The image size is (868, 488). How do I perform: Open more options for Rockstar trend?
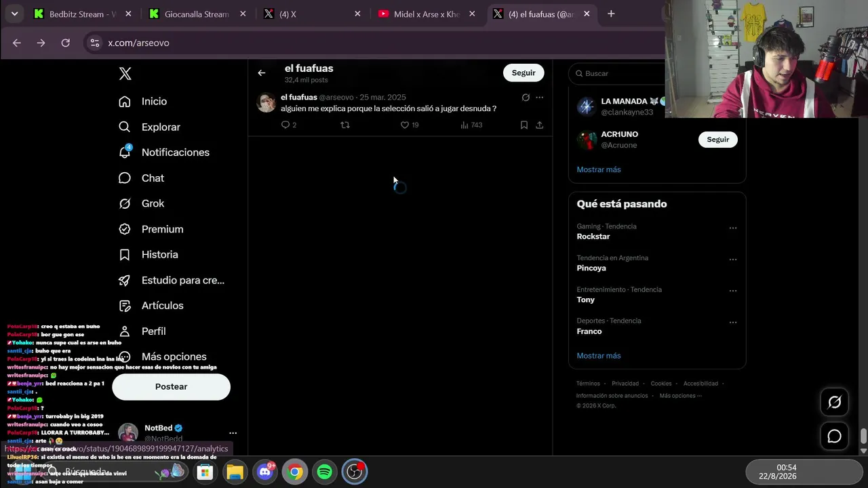[x=733, y=228]
